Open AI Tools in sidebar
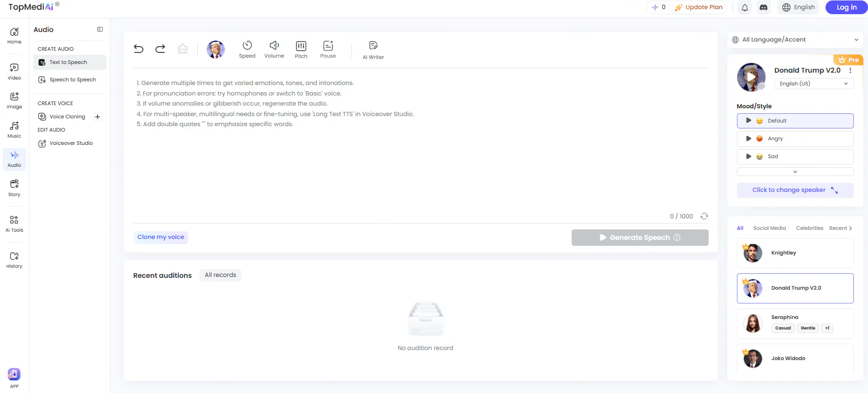The image size is (868, 393). pyautogui.click(x=14, y=224)
